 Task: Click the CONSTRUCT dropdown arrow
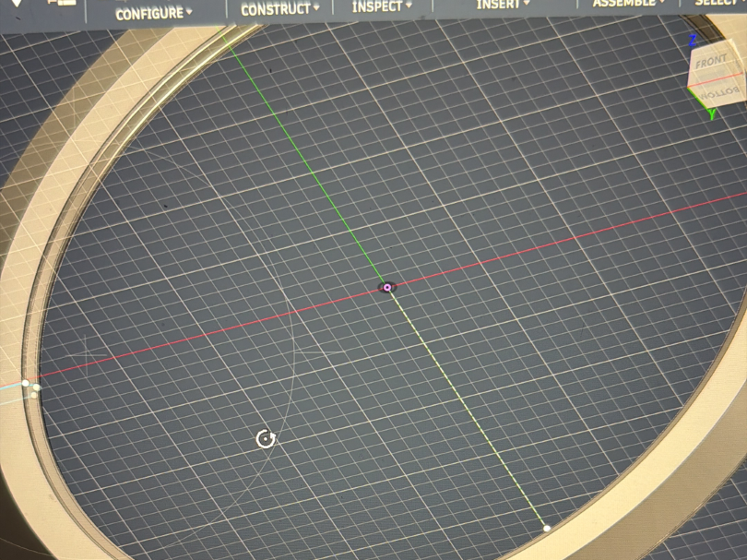pyautogui.click(x=316, y=7)
